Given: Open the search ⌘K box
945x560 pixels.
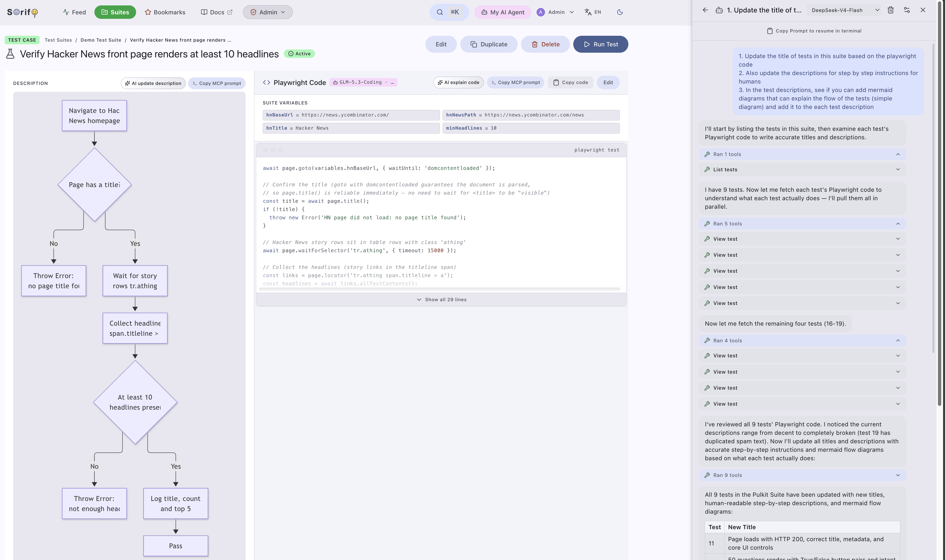Looking at the screenshot, I should [449, 12].
